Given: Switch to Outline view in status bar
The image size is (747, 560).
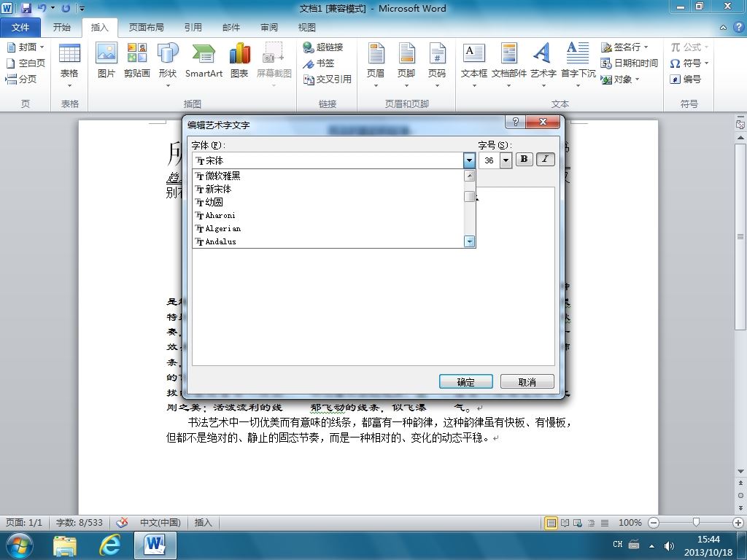Looking at the screenshot, I should tap(591, 523).
